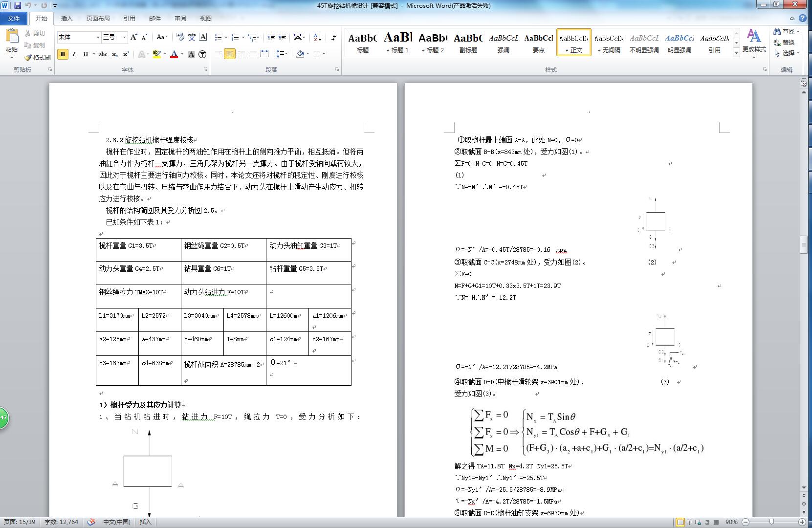Click the Sort A-Z icon
The height and width of the screenshot is (528, 812).
pyautogui.click(x=317, y=37)
